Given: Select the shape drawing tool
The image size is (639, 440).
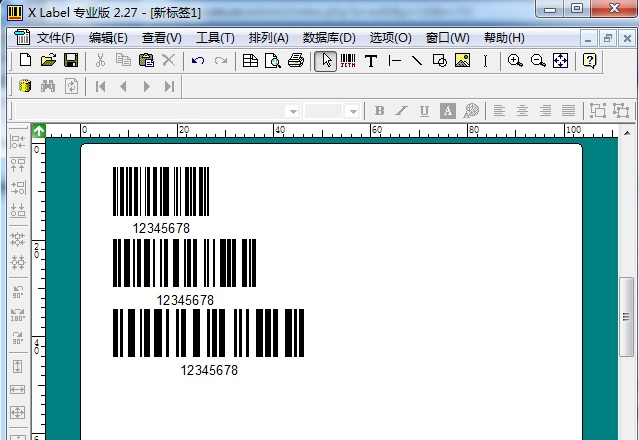Looking at the screenshot, I should pos(440,61).
